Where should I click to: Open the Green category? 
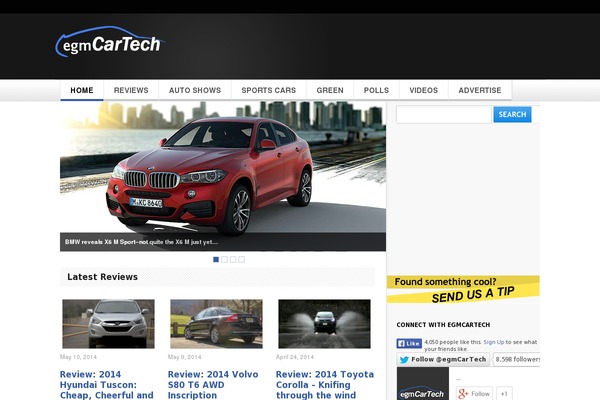[330, 90]
